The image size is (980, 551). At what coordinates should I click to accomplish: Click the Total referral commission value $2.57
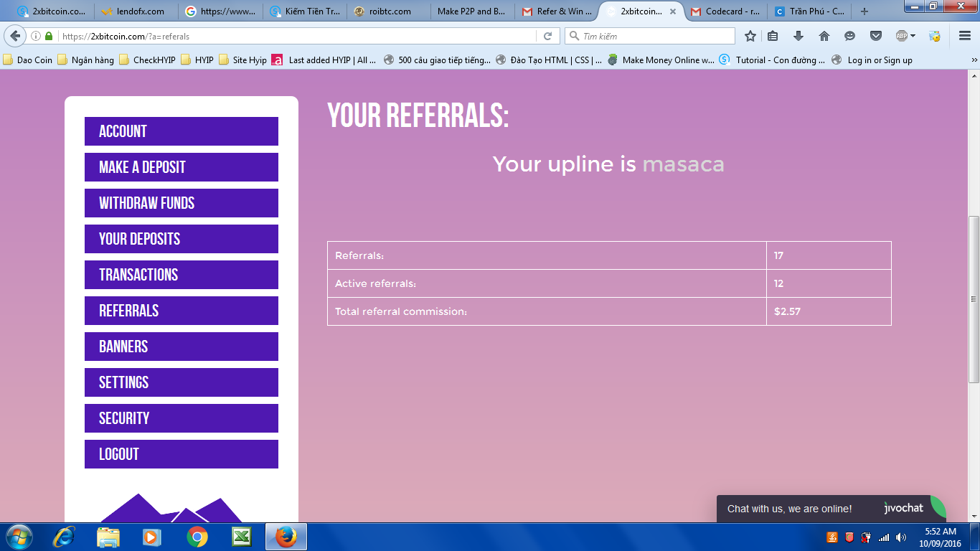click(x=787, y=311)
